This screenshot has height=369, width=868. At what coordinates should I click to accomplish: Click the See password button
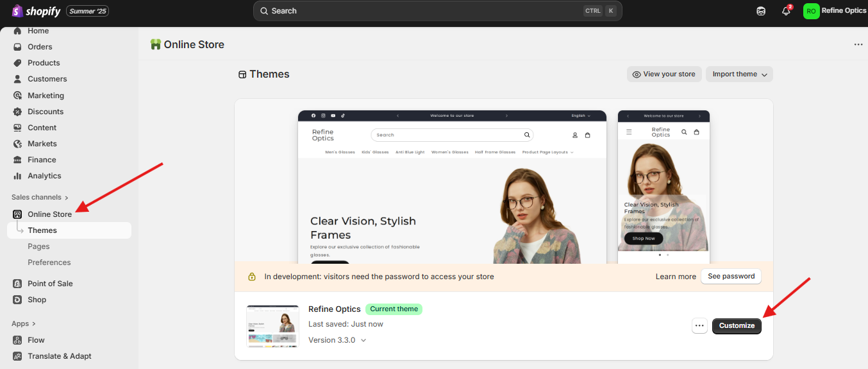[731, 277]
